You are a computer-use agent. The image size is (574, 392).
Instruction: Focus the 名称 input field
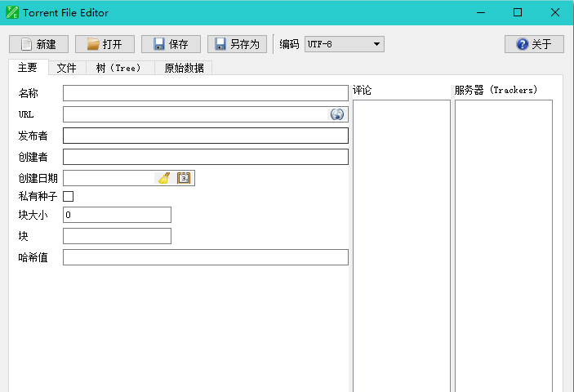click(206, 93)
